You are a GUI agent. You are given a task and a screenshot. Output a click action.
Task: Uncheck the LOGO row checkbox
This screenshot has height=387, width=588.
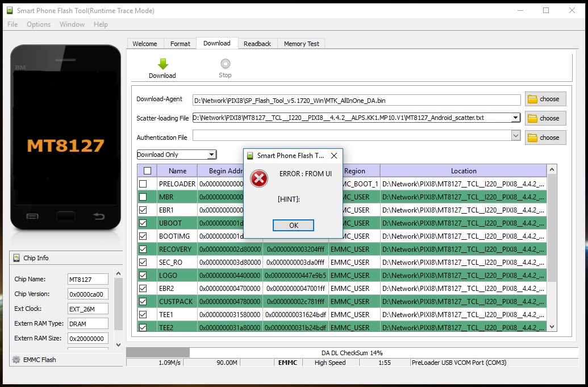(x=143, y=275)
